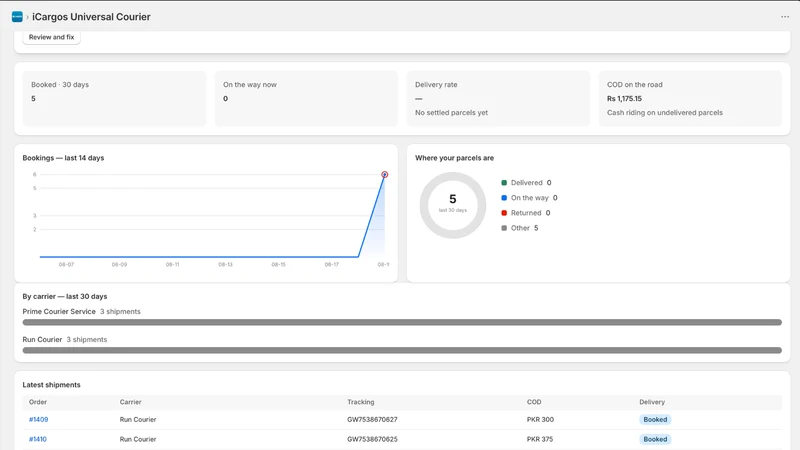Select the blue On the way legend swatch

[504, 197]
